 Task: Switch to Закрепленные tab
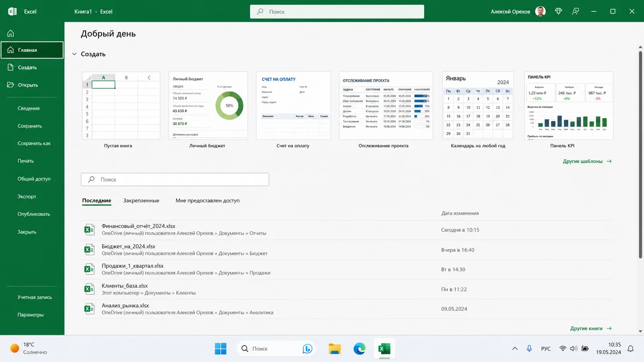(x=141, y=200)
